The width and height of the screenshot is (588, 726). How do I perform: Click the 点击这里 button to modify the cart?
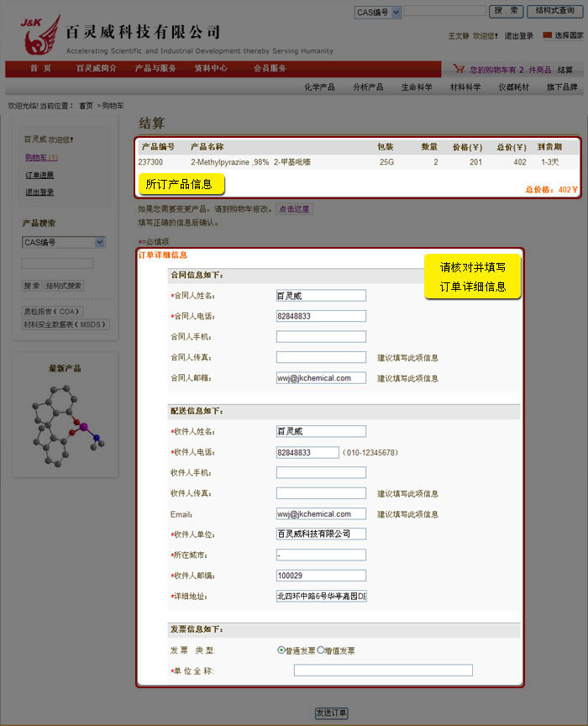(294, 208)
